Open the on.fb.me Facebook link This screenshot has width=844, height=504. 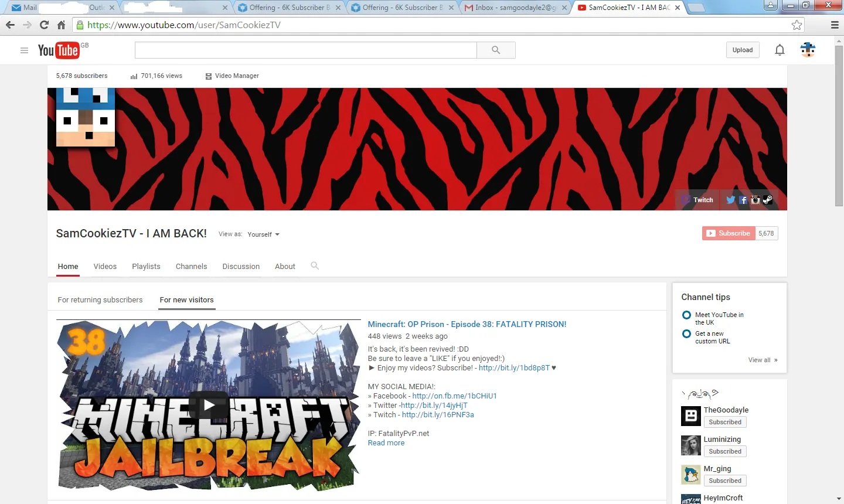455,396
